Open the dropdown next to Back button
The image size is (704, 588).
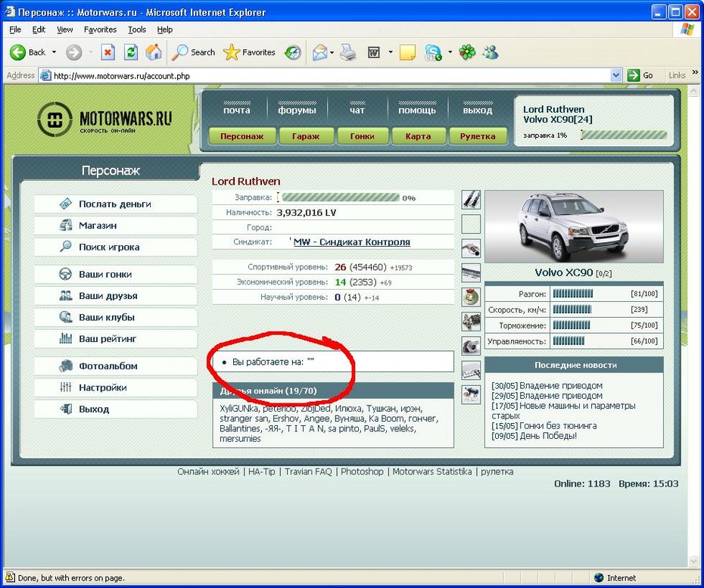[54, 52]
